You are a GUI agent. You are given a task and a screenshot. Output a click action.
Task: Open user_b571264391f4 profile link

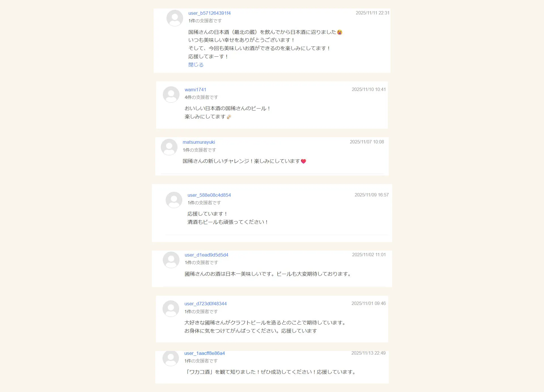209,13
